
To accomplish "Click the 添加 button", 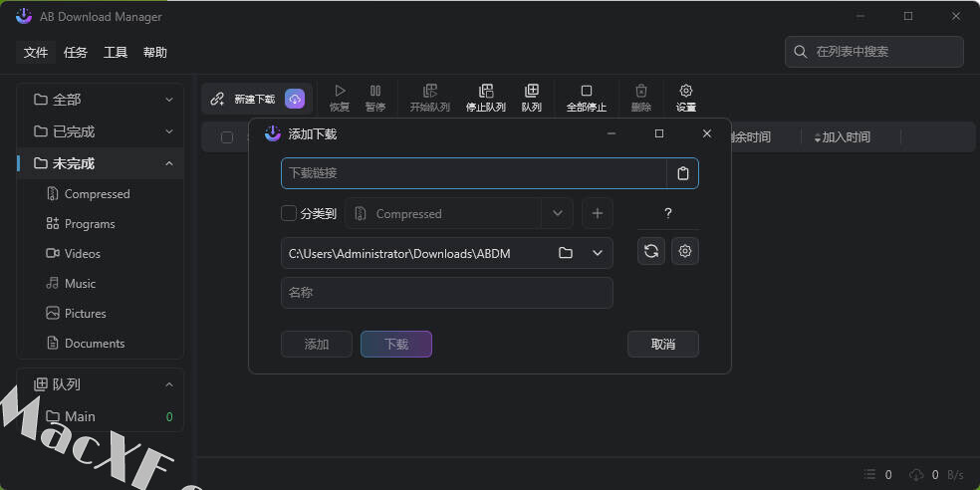I will pyautogui.click(x=317, y=345).
